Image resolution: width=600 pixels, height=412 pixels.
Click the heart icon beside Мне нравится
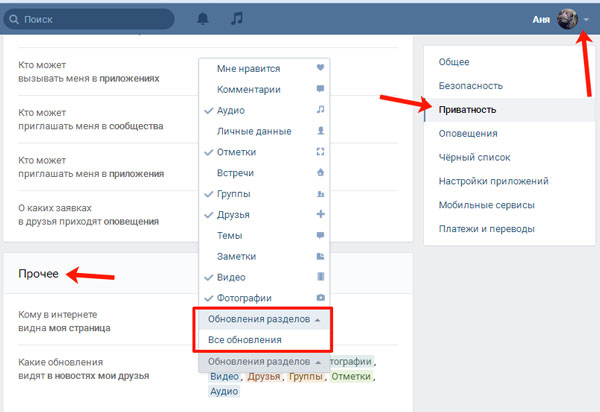pyautogui.click(x=320, y=69)
